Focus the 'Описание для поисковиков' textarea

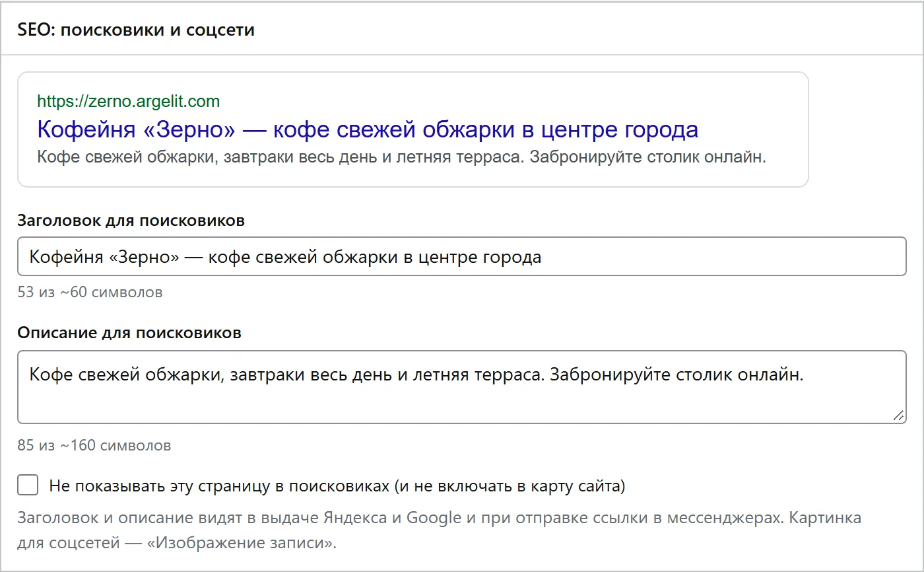point(461,387)
